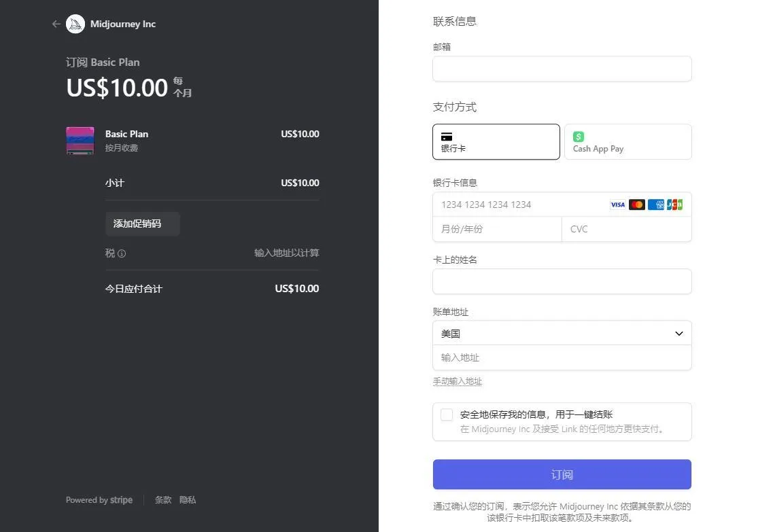The image size is (773, 532).
Task: Click the CVC input field
Action: (x=625, y=229)
